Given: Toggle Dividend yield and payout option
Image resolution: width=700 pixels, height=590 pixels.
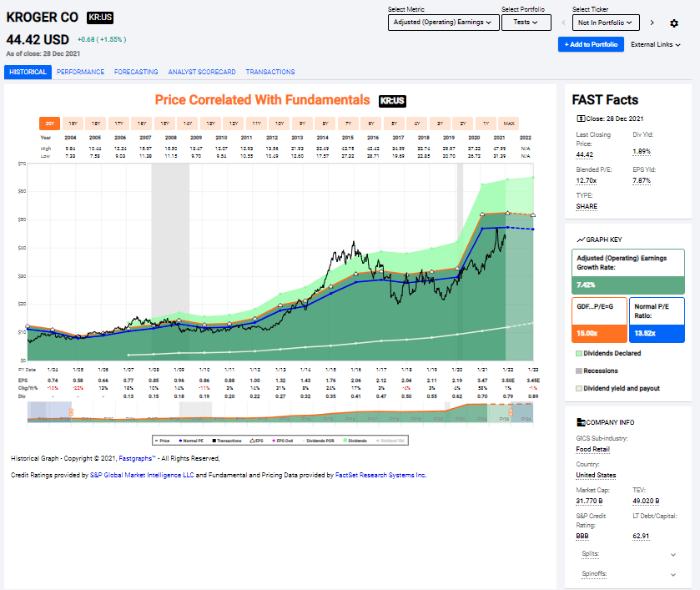Looking at the screenshot, I should [618, 389].
